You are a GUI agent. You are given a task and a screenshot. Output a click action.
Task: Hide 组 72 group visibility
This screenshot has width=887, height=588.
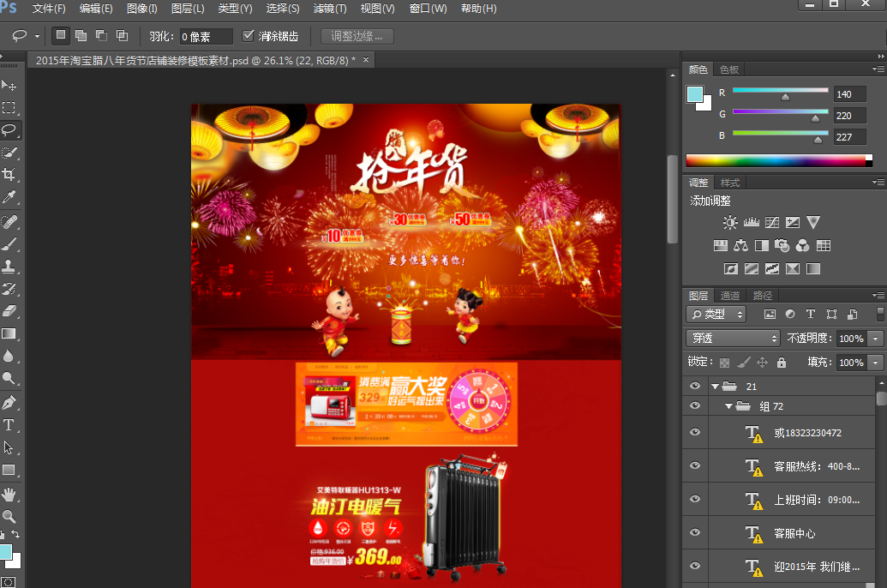coord(695,405)
